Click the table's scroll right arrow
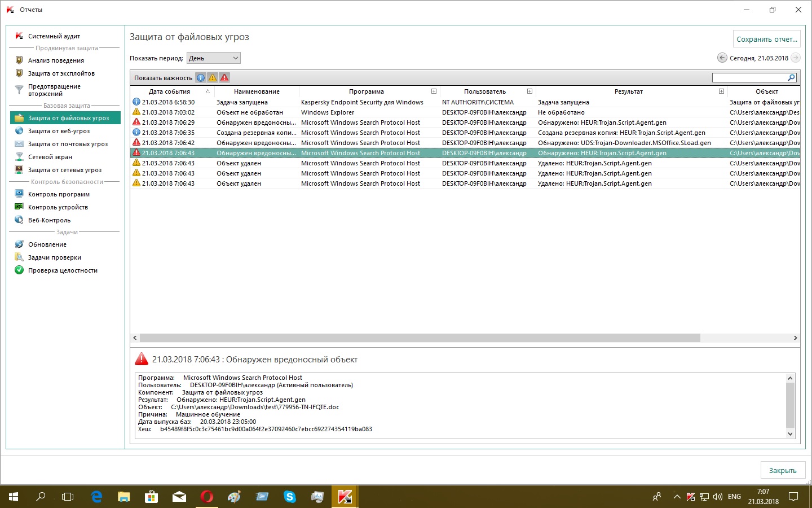The width and height of the screenshot is (812, 508). pyautogui.click(x=795, y=338)
